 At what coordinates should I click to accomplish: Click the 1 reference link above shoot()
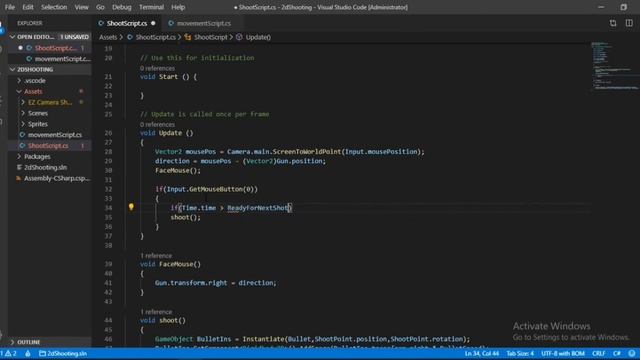tap(156, 312)
